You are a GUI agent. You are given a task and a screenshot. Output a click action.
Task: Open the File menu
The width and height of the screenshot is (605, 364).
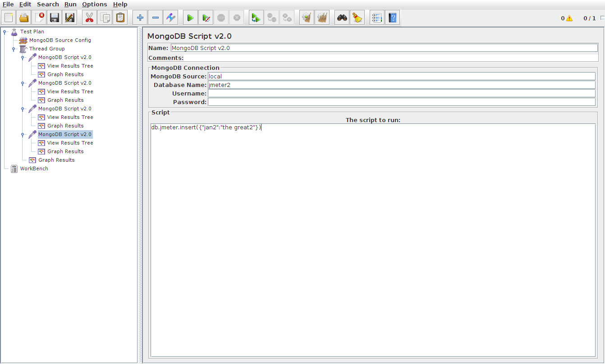[x=8, y=4]
